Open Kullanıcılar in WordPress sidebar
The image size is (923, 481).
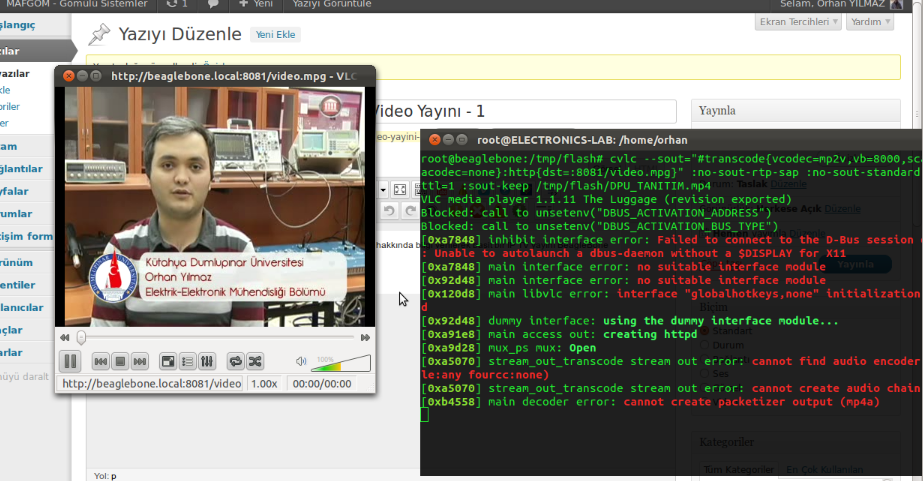click(22, 307)
